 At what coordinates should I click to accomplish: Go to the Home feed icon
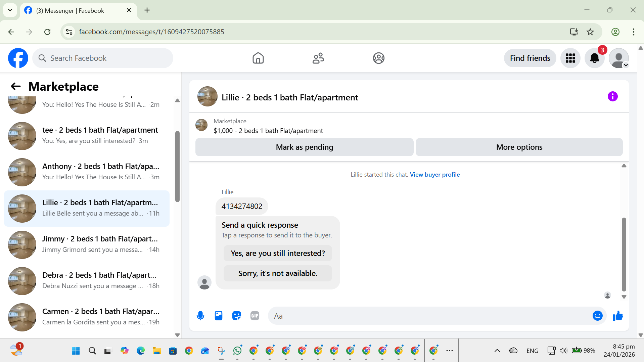click(x=258, y=58)
